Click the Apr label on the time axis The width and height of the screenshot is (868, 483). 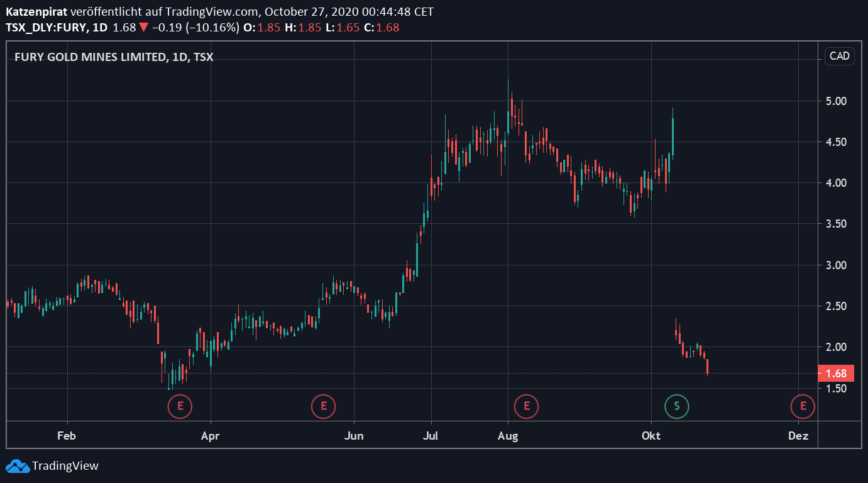[x=211, y=436]
